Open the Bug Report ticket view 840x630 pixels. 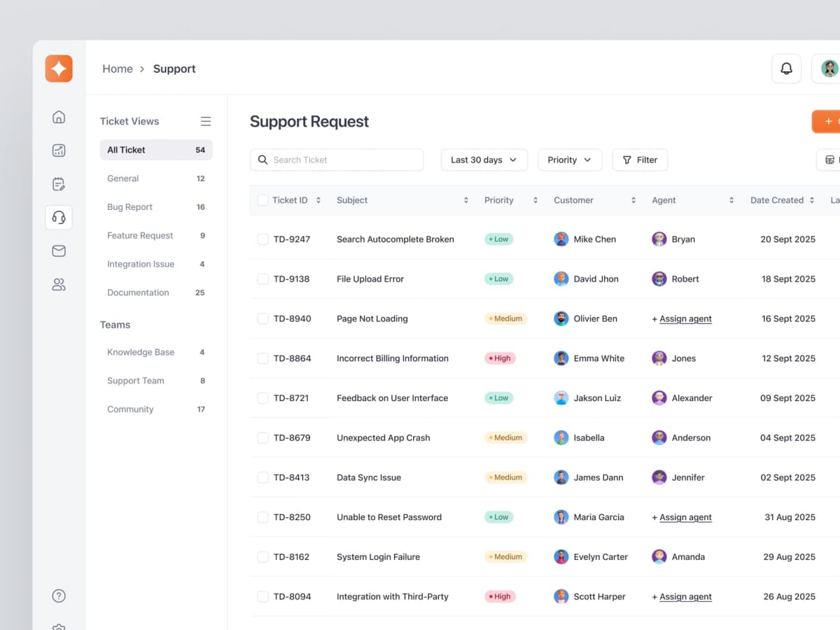click(156, 207)
